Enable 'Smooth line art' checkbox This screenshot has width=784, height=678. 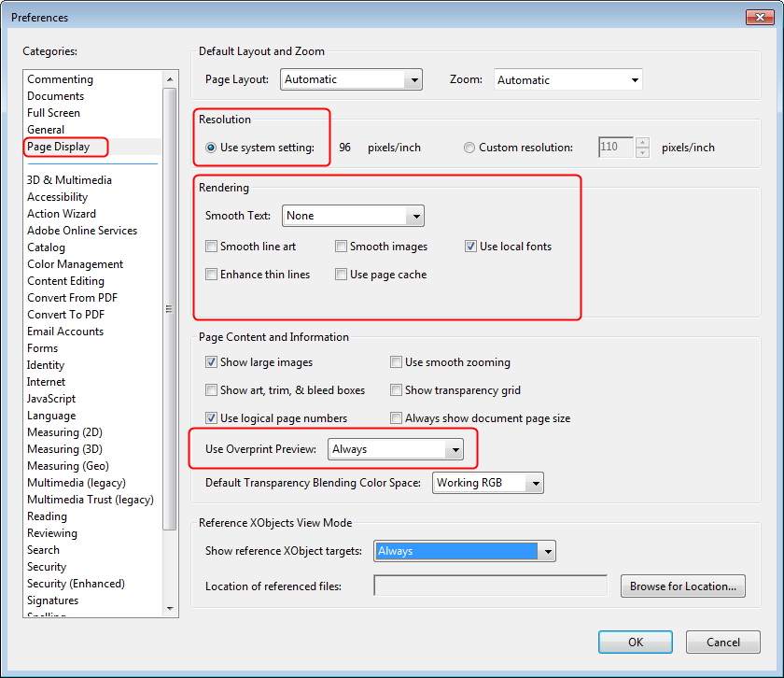212,247
